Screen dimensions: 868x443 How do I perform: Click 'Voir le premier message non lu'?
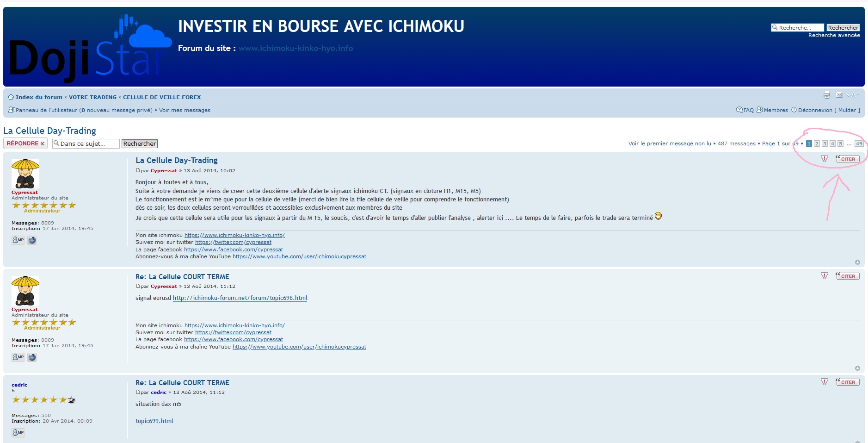pos(670,144)
